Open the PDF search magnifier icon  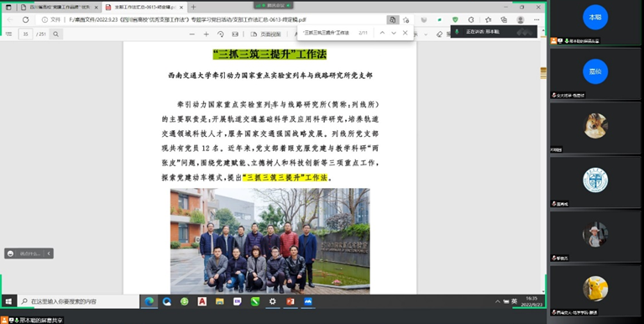[x=56, y=34]
